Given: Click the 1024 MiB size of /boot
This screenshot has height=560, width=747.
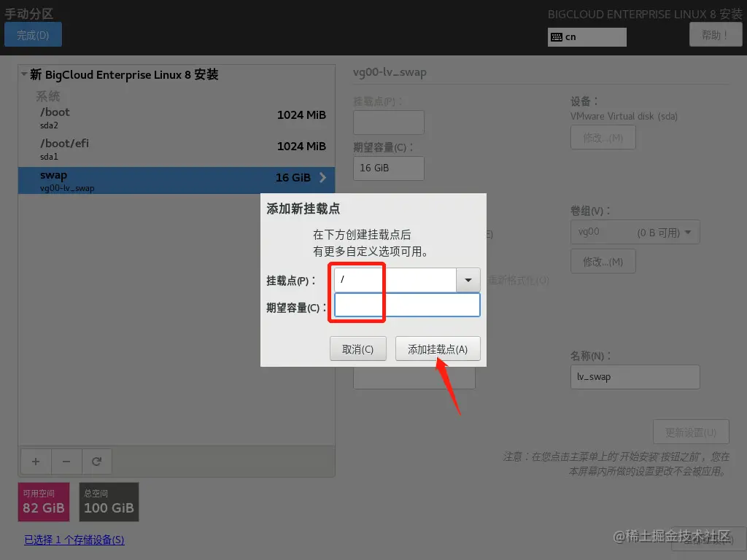Looking at the screenshot, I should click(301, 115).
